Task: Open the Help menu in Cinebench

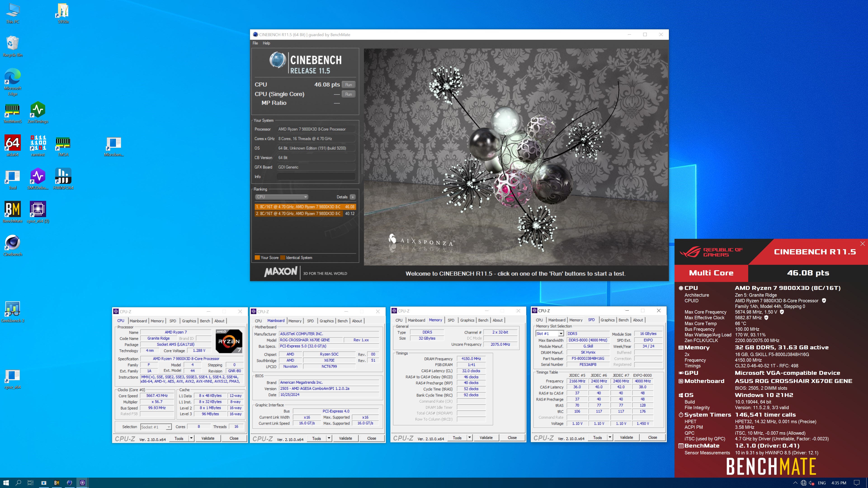Action: (x=266, y=43)
